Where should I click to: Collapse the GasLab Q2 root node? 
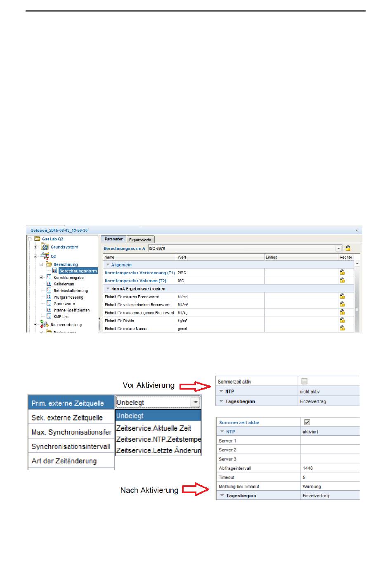(30, 239)
